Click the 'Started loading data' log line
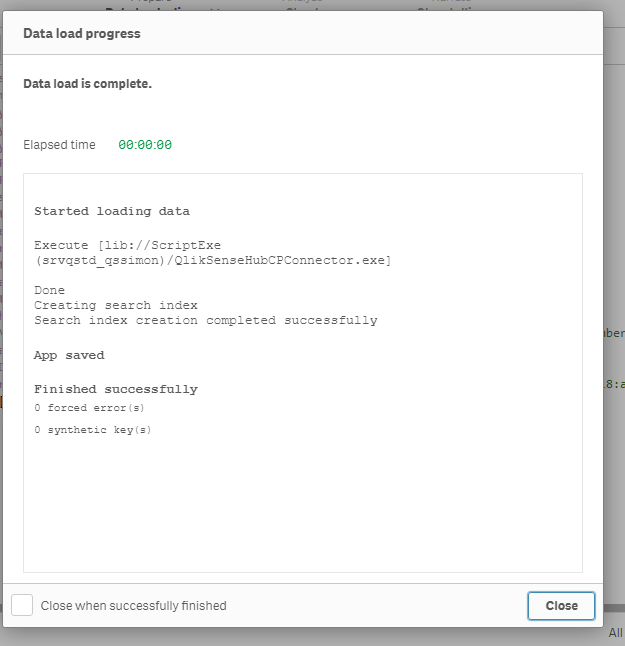The width and height of the screenshot is (625, 646). pyautogui.click(x=112, y=211)
